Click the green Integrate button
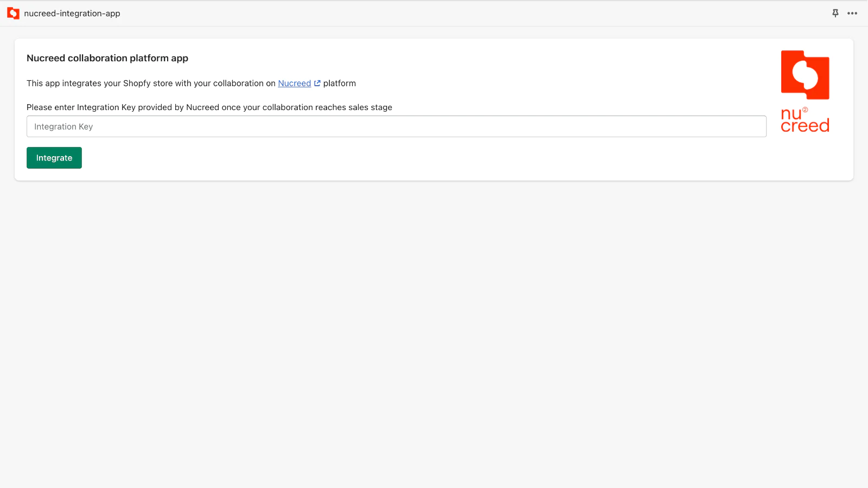868x488 pixels. (x=54, y=158)
